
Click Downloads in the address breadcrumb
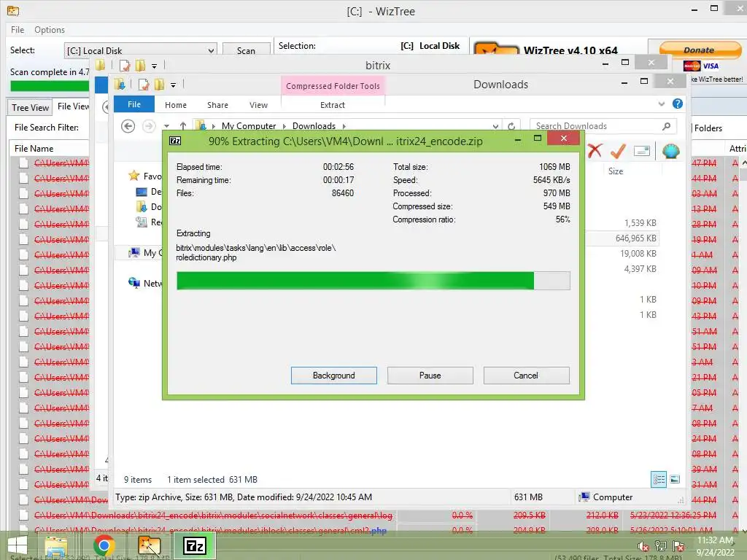click(314, 125)
